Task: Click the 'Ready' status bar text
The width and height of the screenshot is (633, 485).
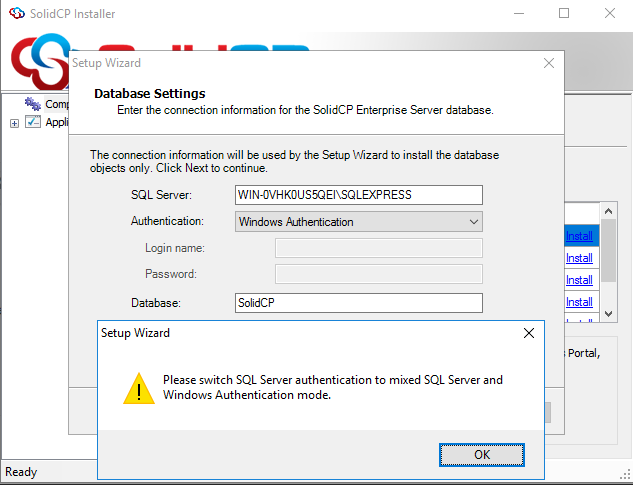Action: (x=21, y=472)
